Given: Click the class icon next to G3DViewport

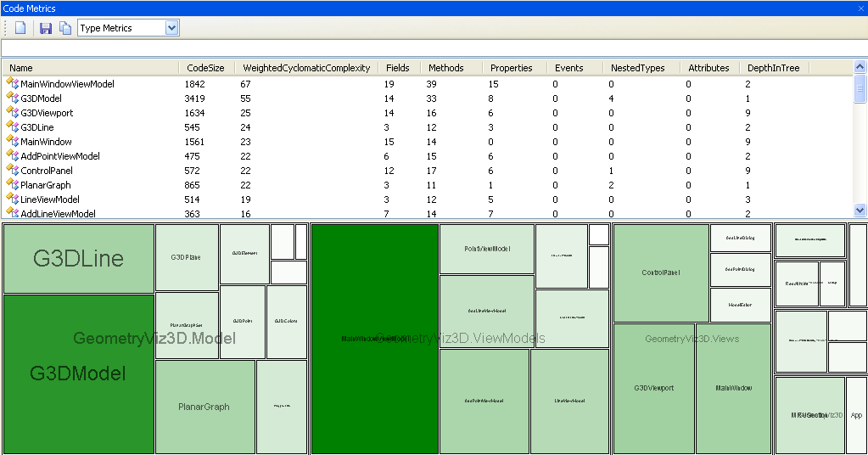Looking at the screenshot, I should [12, 112].
